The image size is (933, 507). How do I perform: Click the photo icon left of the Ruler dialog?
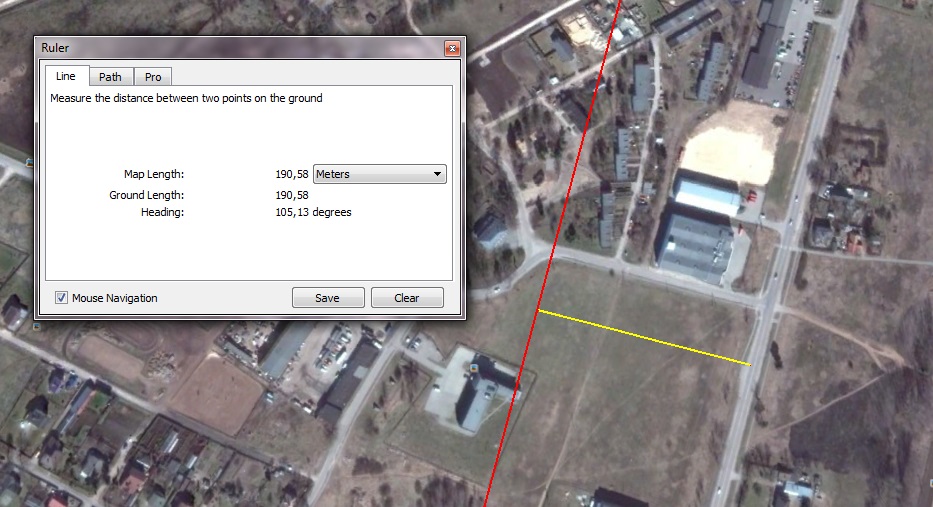tap(29, 162)
